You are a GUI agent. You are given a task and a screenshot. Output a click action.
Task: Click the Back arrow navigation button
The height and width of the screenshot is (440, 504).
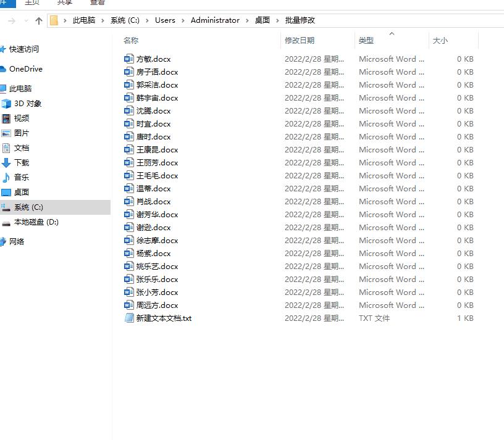(11, 20)
